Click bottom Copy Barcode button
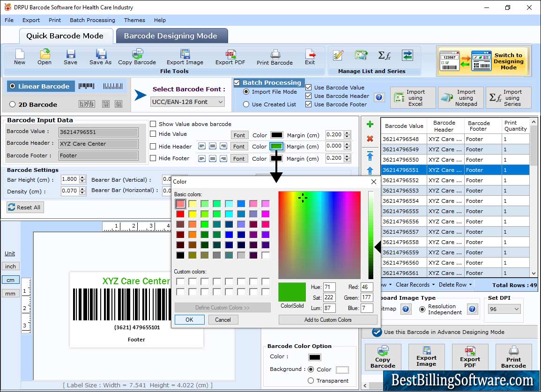Viewport: 541px width, 392px height. pos(383,357)
